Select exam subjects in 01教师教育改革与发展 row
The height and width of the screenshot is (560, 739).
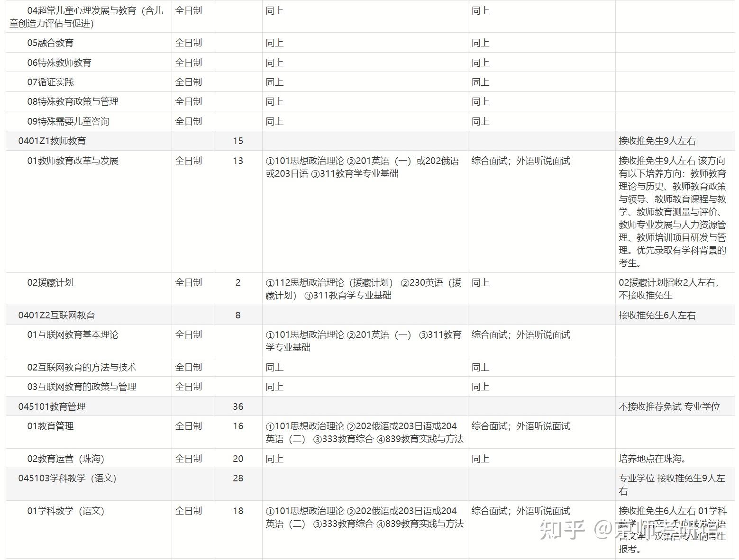tap(363, 167)
